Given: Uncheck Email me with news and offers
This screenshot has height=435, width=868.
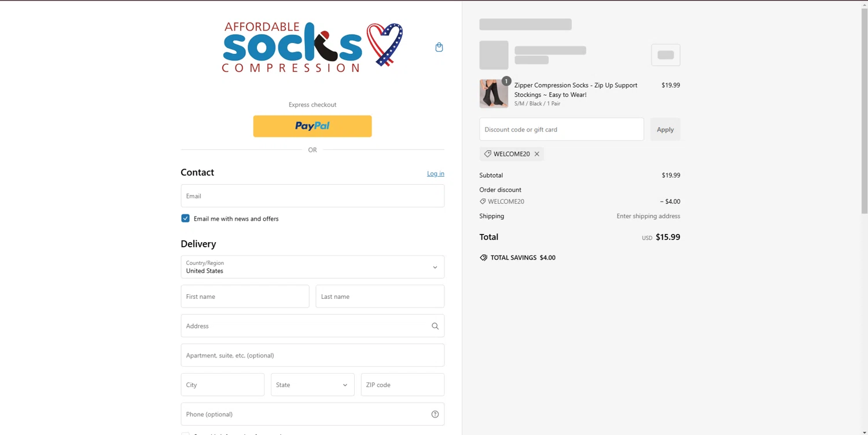Looking at the screenshot, I should point(185,218).
